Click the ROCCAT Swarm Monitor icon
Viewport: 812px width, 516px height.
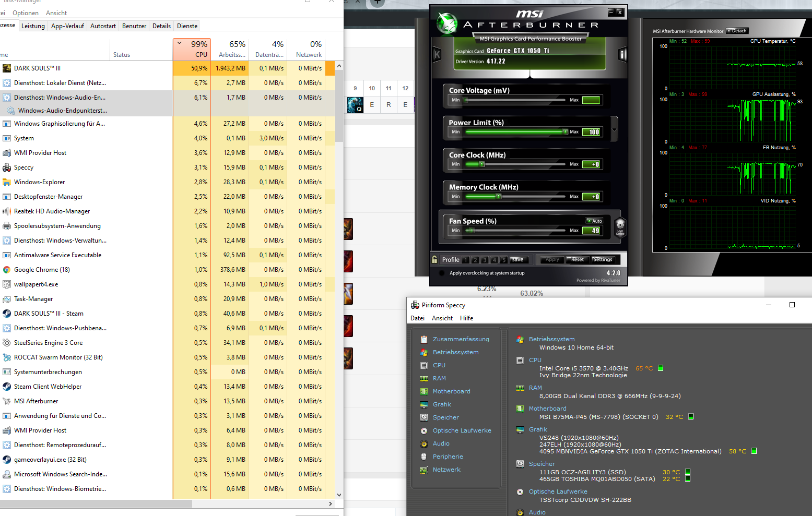[x=7, y=357]
